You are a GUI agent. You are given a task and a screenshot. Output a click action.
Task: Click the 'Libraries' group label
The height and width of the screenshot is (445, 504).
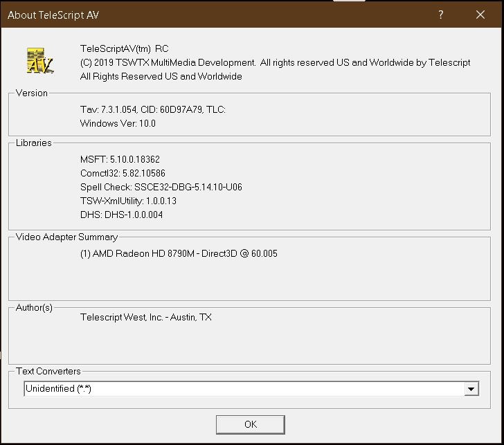(x=33, y=143)
